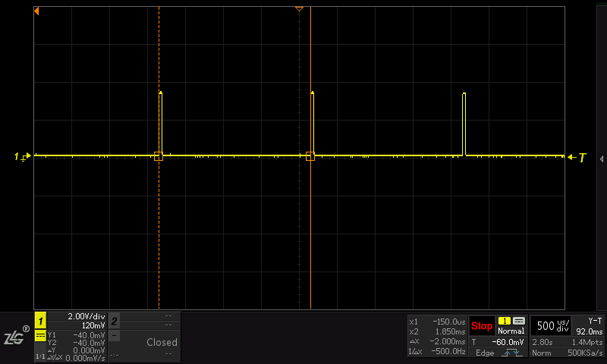This screenshot has width=607, height=364.
Task: Click trigger source channel 1 yellow badge
Action: pyautogui.click(x=504, y=321)
